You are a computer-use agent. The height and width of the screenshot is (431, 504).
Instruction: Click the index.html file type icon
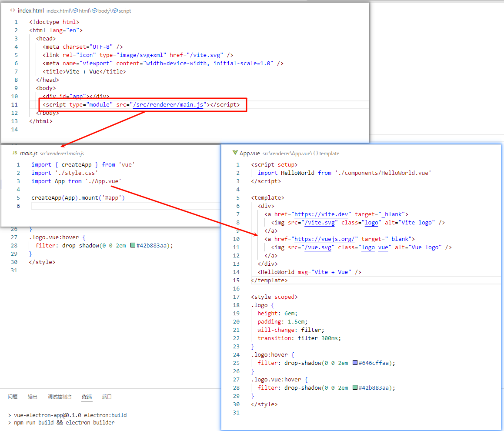pyautogui.click(x=13, y=10)
